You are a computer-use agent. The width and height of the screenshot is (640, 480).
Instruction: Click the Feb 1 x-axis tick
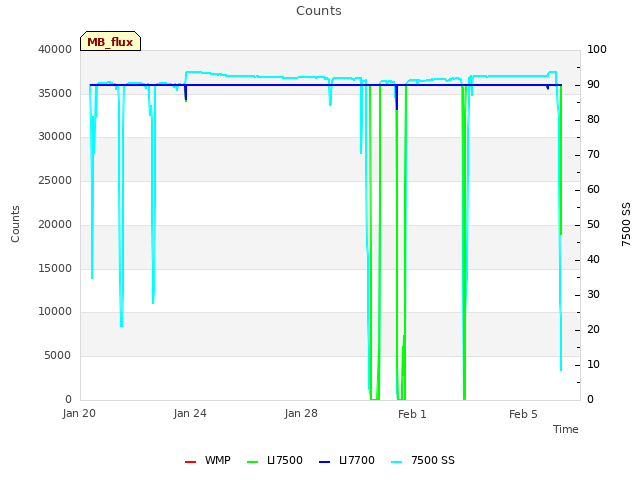(x=412, y=414)
